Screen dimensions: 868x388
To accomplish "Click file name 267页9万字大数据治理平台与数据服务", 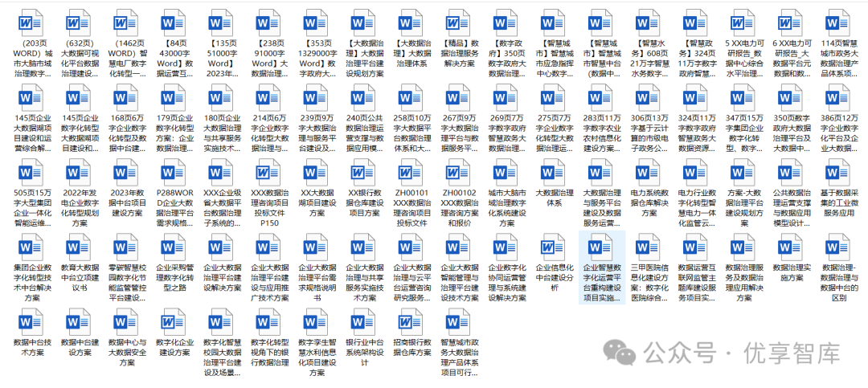I will pos(458,133).
